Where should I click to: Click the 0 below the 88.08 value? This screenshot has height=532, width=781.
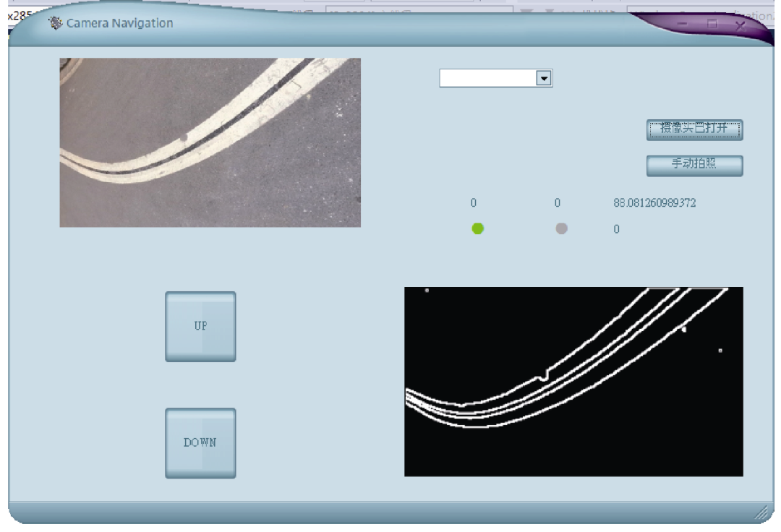[616, 229]
